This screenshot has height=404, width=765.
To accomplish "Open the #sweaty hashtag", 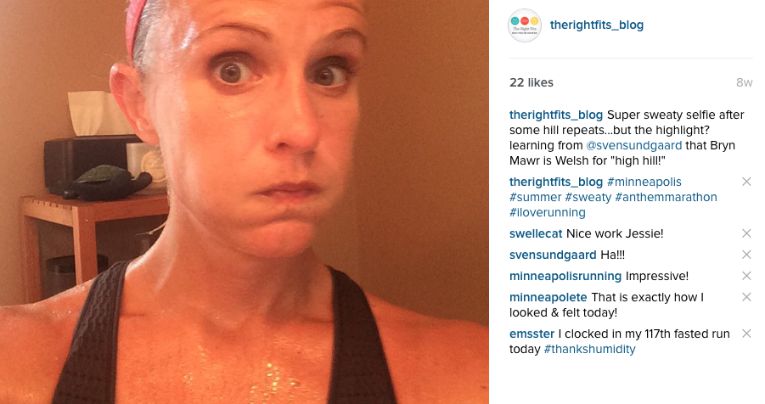I will click(x=588, y=197).
